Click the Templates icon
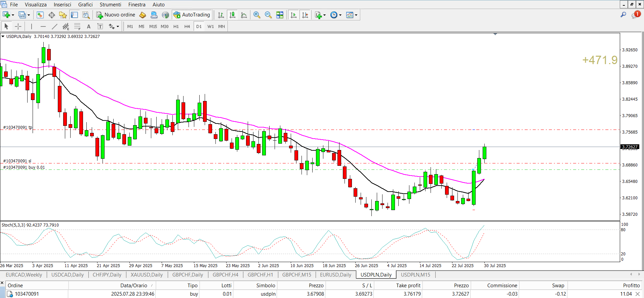This screenshot has width=644, height=298. (350, 15)
